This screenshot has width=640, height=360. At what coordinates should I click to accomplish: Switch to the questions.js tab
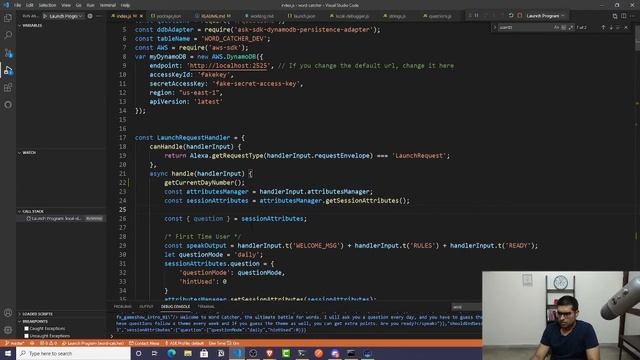[x=440, y=16]
